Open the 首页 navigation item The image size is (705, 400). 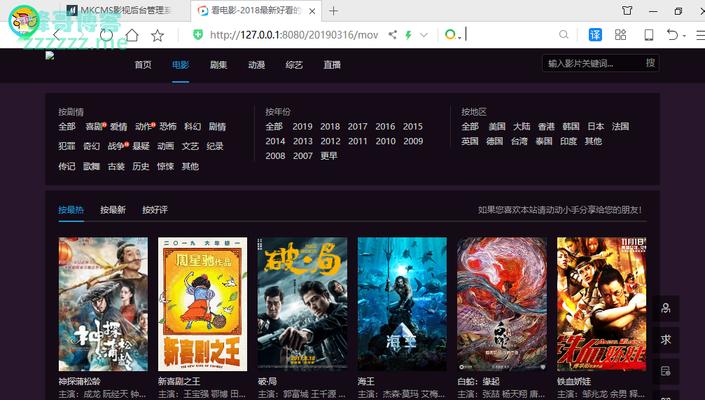(143, 65)
